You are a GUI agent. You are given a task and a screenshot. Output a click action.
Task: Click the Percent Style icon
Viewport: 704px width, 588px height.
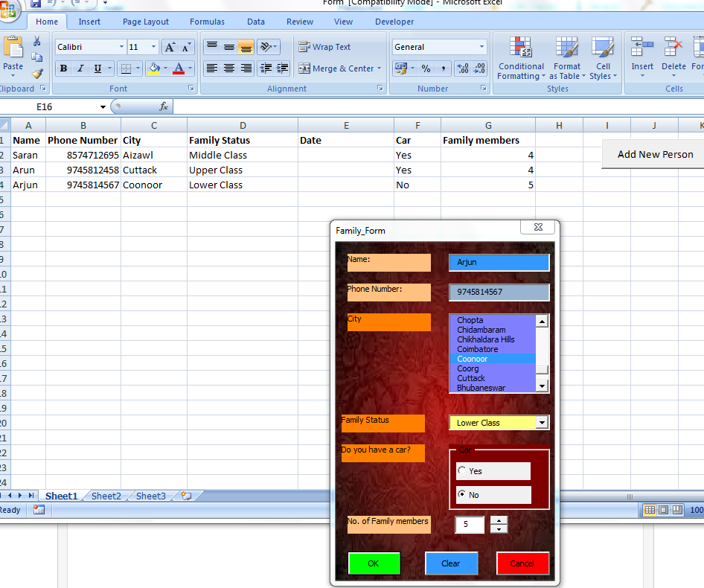click(x=426, y=68)
